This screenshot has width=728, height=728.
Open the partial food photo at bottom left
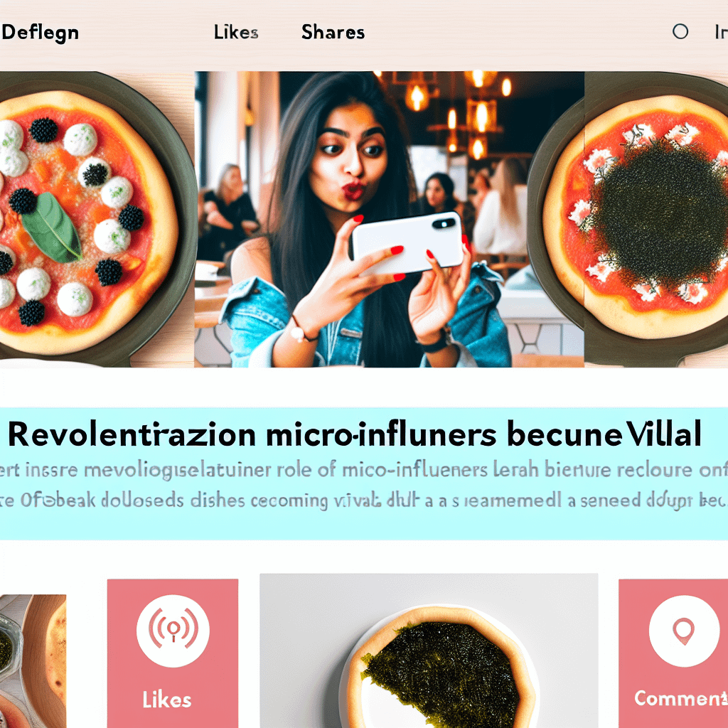pos(33,661)
